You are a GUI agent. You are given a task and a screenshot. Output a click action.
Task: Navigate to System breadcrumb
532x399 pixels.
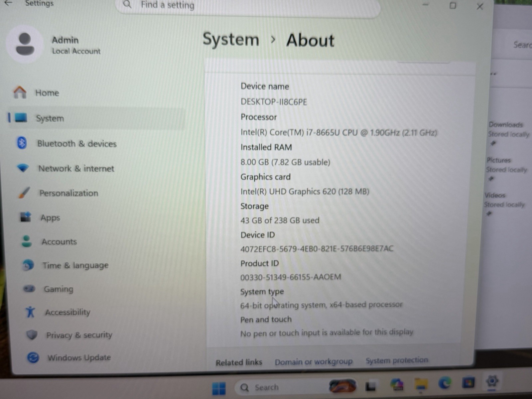click(231, 40)
